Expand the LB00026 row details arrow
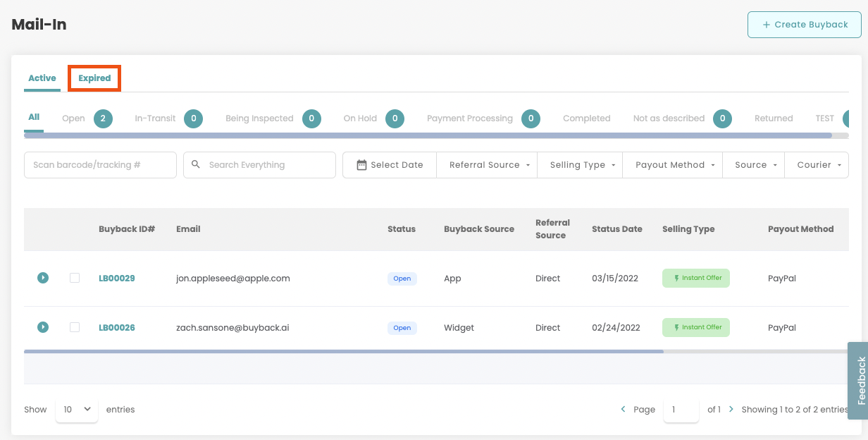The height and width of the screenshot is (440, 868). click(43, 327)
